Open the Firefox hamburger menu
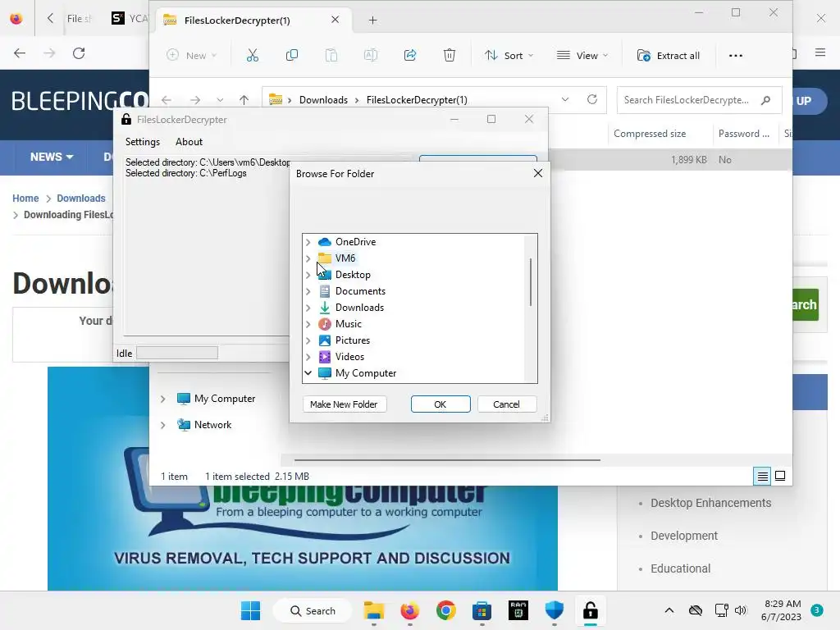The width and height of the screenshot is (840, 630). tap(820, 52)
